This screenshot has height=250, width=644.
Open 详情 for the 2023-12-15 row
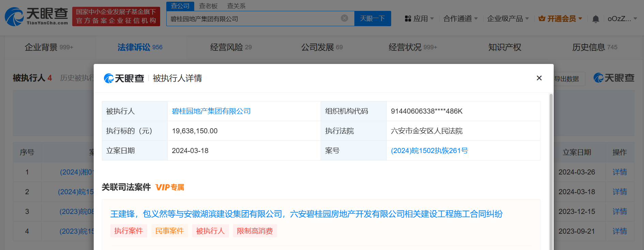[x=619, y=212]
